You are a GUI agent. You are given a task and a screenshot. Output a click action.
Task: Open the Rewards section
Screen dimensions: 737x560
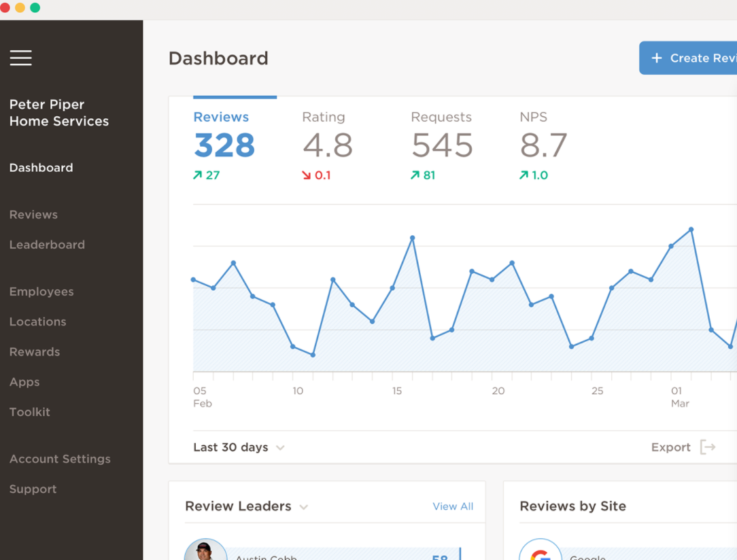35,351
